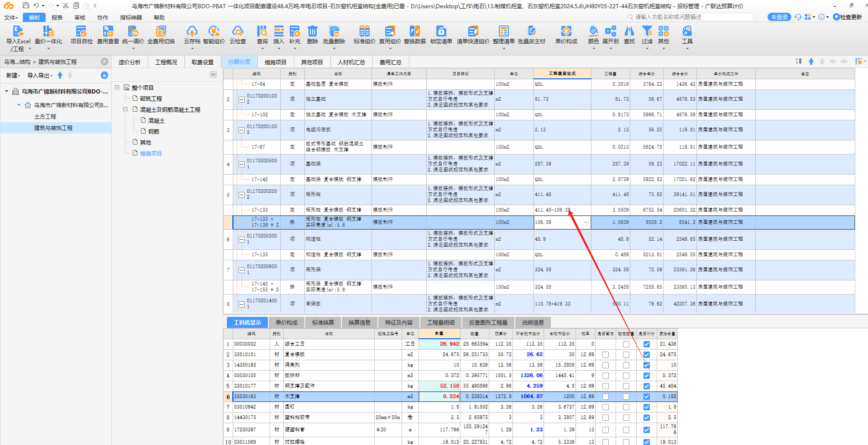Screen dimensions: 868x445
Task: Open the 审核 menu tab
Action: click(x=80, y=17)
